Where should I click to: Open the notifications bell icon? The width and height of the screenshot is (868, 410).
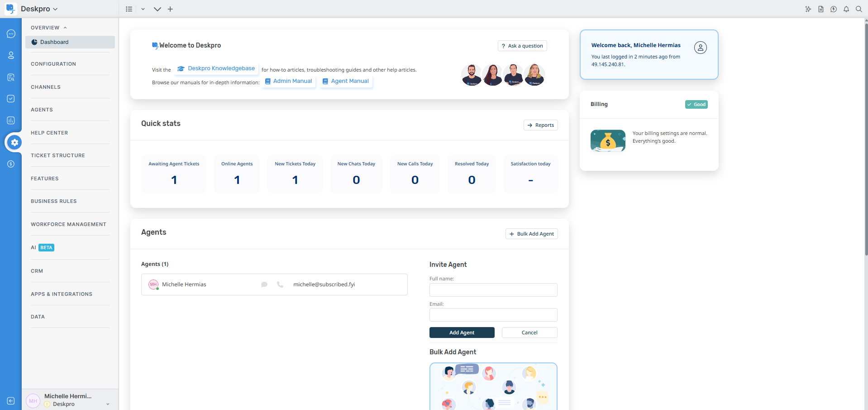[846, 9]
